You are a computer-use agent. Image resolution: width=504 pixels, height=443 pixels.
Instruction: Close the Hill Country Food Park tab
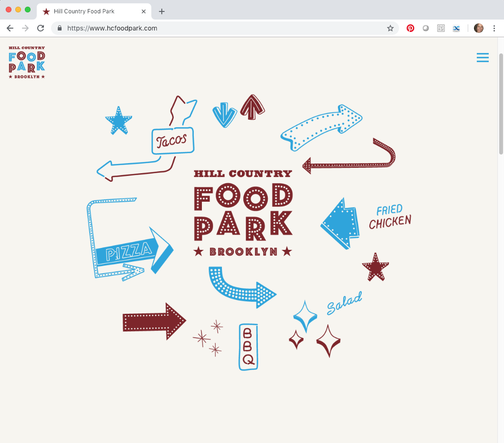coord(144,11)
